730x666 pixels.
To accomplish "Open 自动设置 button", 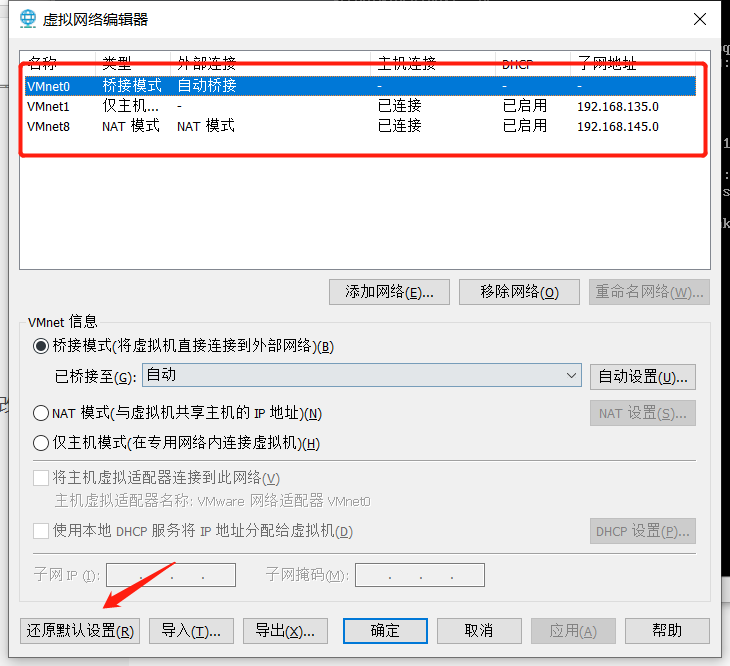I will [x=643, y=377].
